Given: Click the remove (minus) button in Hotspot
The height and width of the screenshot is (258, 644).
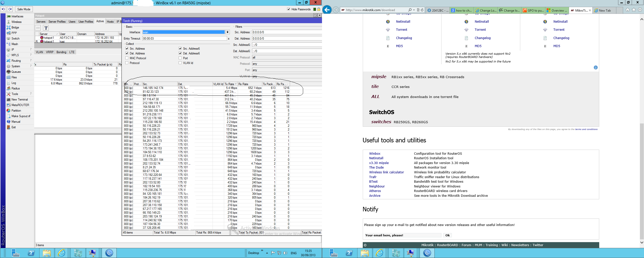Looking at the screenshot, I should point(38,28).
